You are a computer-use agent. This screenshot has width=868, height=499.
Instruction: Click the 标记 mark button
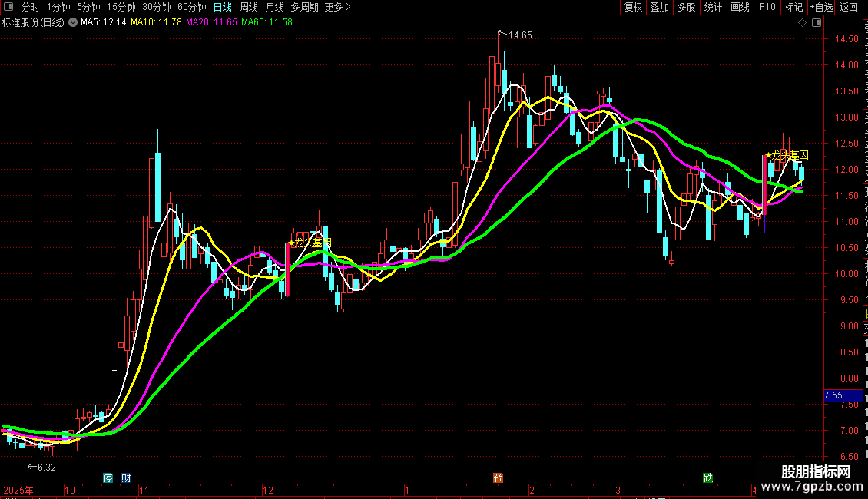tap(793, 7)
